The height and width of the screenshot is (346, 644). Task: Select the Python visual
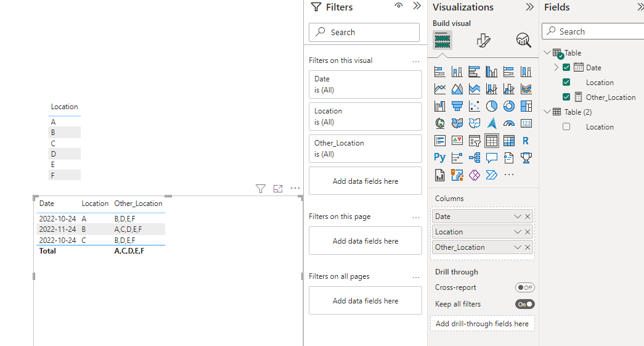439,157
